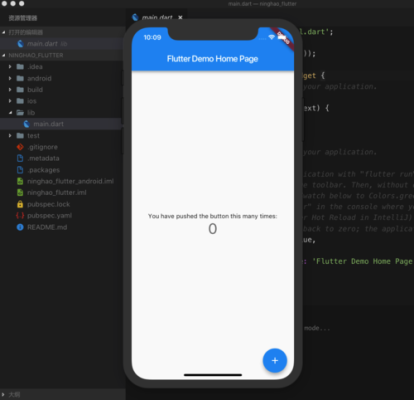Open the .gitignore git file icon
Viewport: 414px width, 400px height.
pos(20,147)
